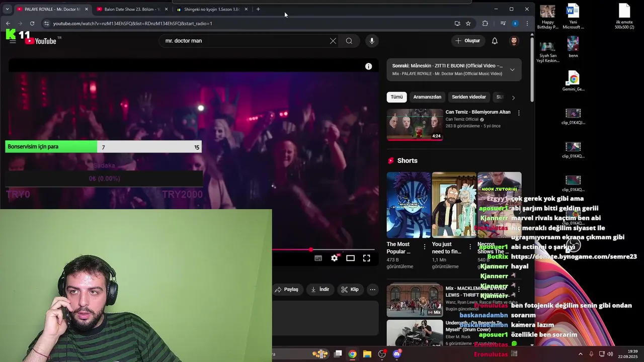
Task: Select the benn desktop icon
Action: (x=573, y=47)
